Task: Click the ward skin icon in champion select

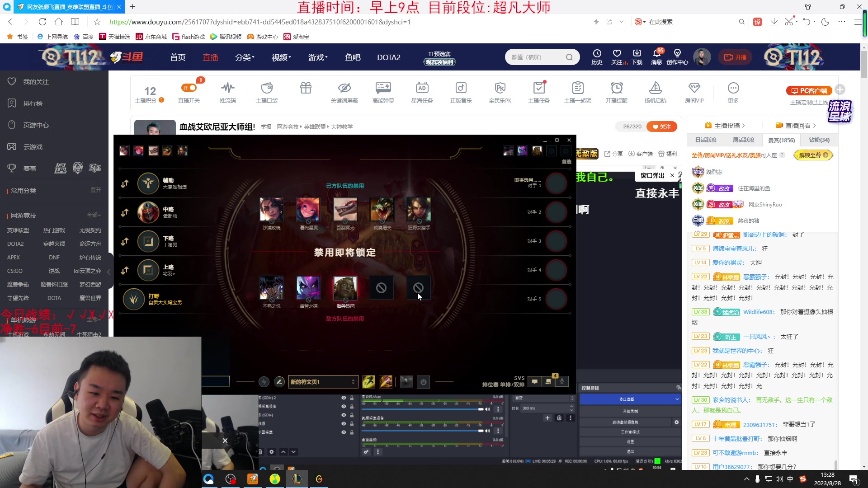Action: 406,382
